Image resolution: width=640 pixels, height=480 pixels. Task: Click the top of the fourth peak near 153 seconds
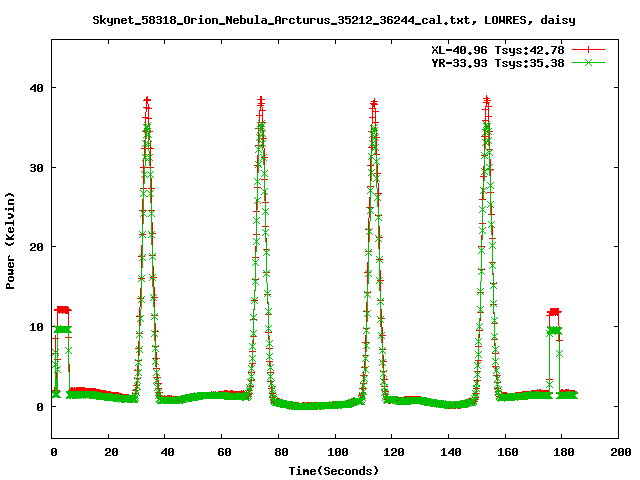[x=486, y=100]
